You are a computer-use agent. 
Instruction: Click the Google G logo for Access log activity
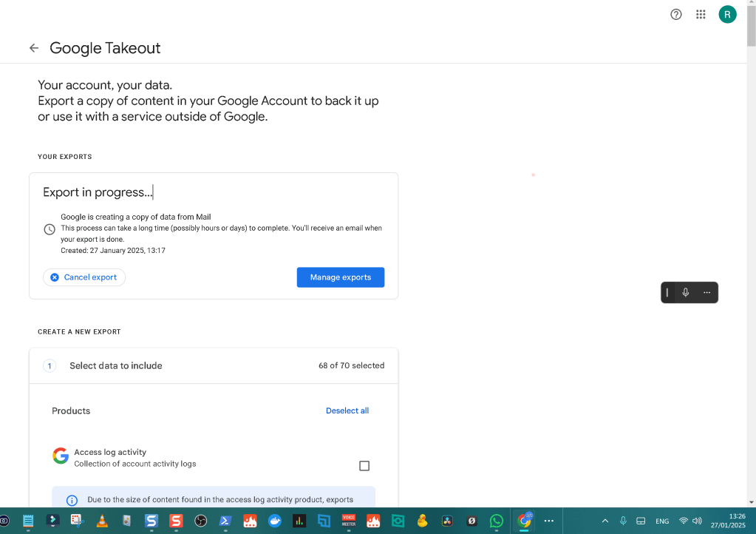point(61,456)
